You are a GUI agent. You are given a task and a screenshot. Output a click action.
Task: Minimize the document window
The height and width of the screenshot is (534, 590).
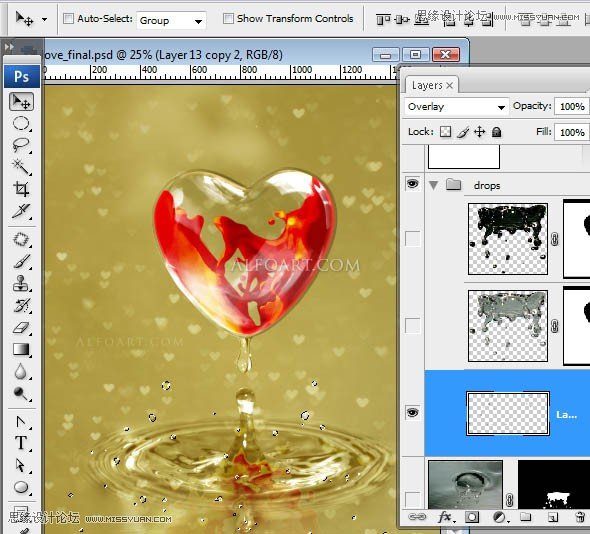point(386,55)
